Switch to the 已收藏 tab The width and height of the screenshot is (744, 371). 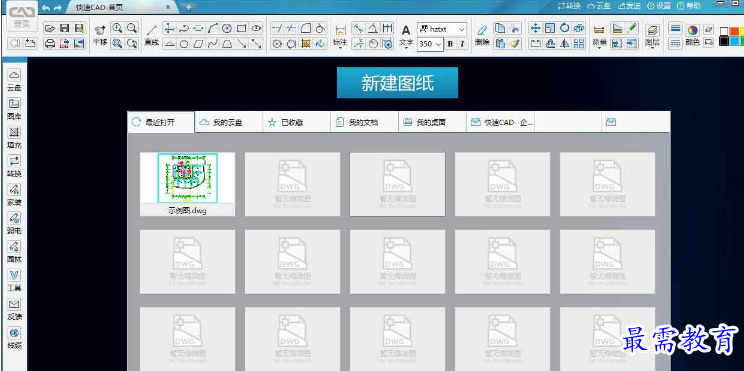click(297, 122)
